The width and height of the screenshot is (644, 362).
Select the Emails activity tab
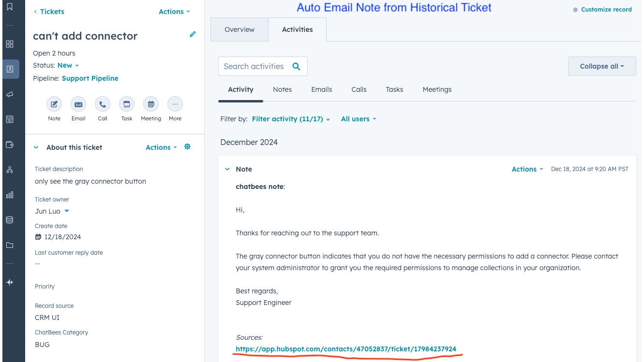coord(322,89)
